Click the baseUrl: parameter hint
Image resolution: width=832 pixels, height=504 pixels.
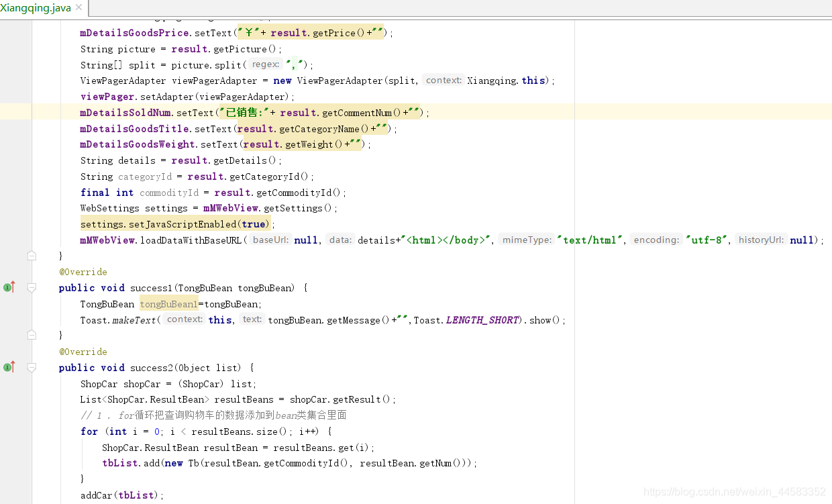[271, 240]
